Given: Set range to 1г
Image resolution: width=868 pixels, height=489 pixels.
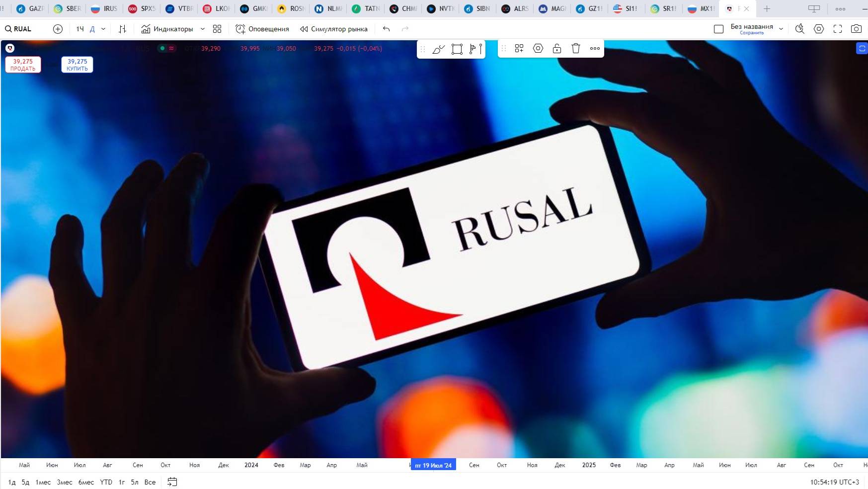Looking at the screenshot, I should tap(122, 482).
